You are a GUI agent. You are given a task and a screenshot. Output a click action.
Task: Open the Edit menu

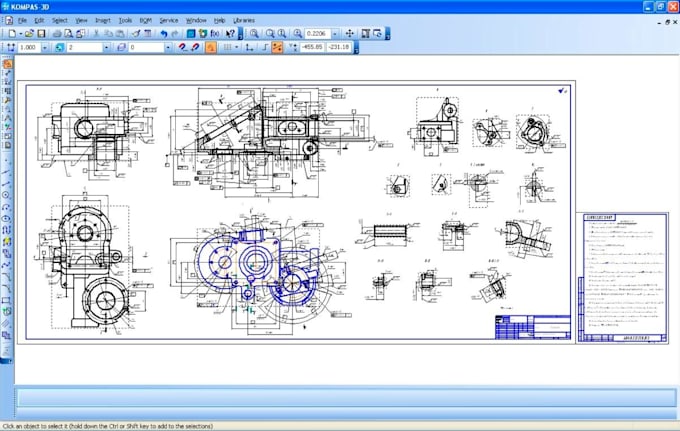click(39, 20)
